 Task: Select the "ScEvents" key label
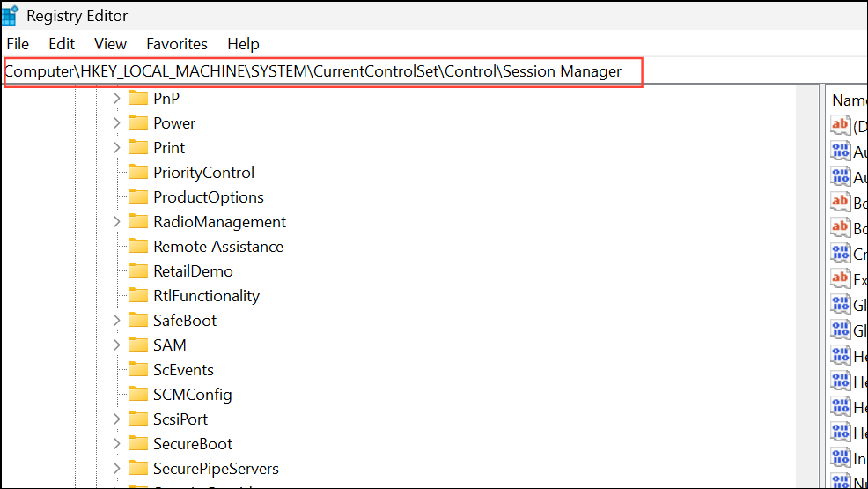[x=183, y=370]
